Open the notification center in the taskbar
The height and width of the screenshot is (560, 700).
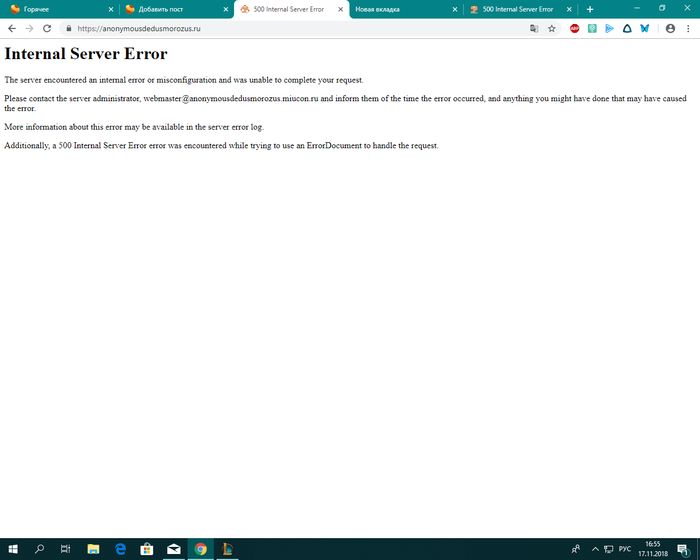point(682,549)
